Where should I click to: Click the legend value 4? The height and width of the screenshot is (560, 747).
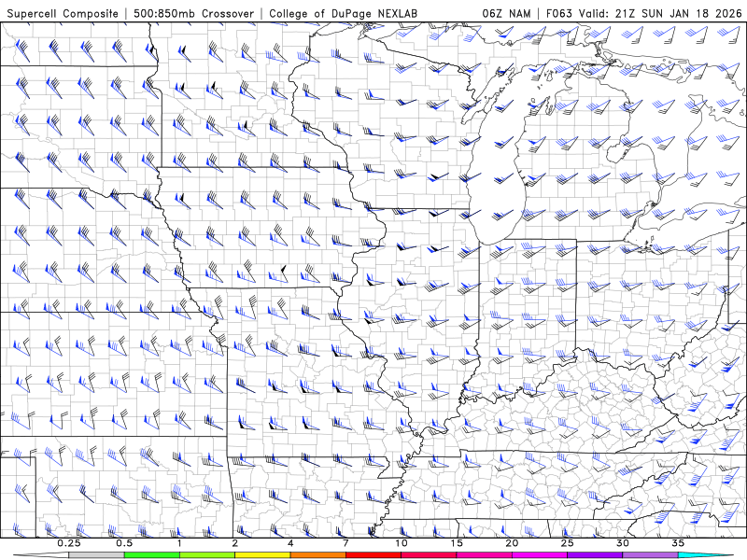(x=290, y=543)
